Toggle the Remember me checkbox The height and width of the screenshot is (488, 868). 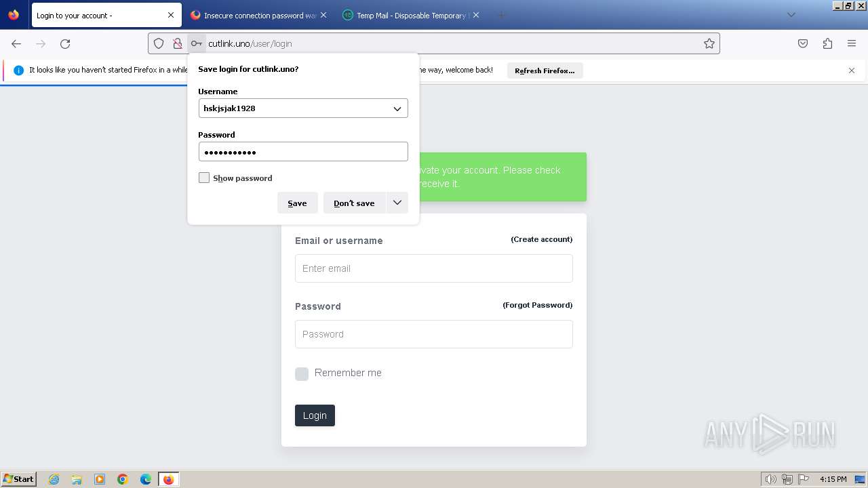click(x=302, y=373)
